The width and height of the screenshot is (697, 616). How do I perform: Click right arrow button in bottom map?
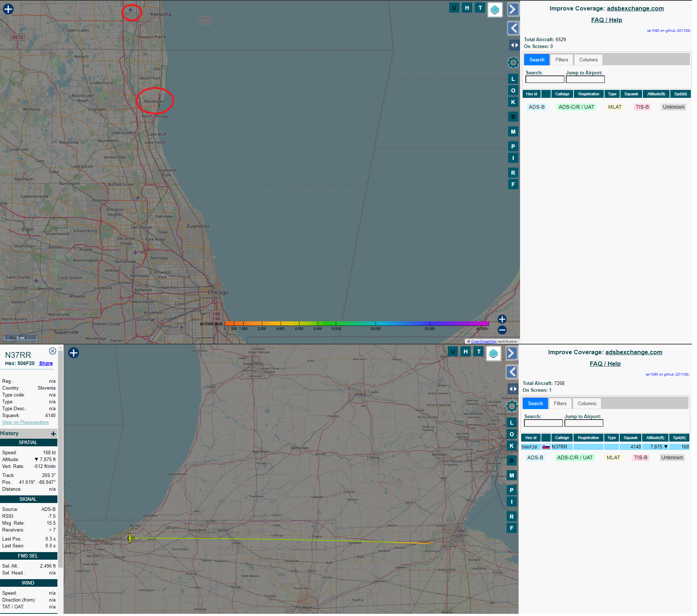512,353
